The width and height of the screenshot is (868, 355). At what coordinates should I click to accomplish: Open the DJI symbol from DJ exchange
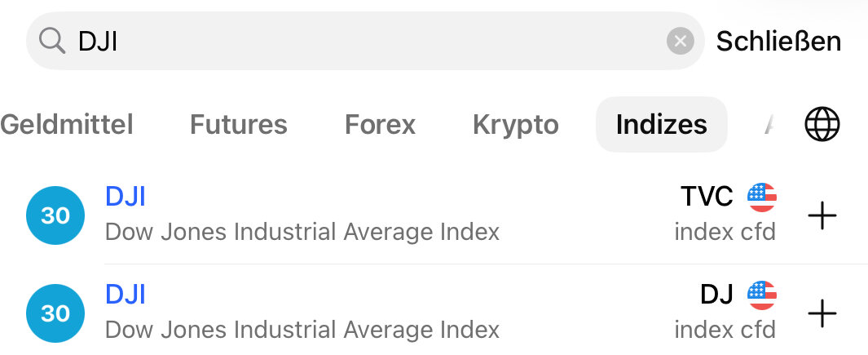click(x=126, y=294)
